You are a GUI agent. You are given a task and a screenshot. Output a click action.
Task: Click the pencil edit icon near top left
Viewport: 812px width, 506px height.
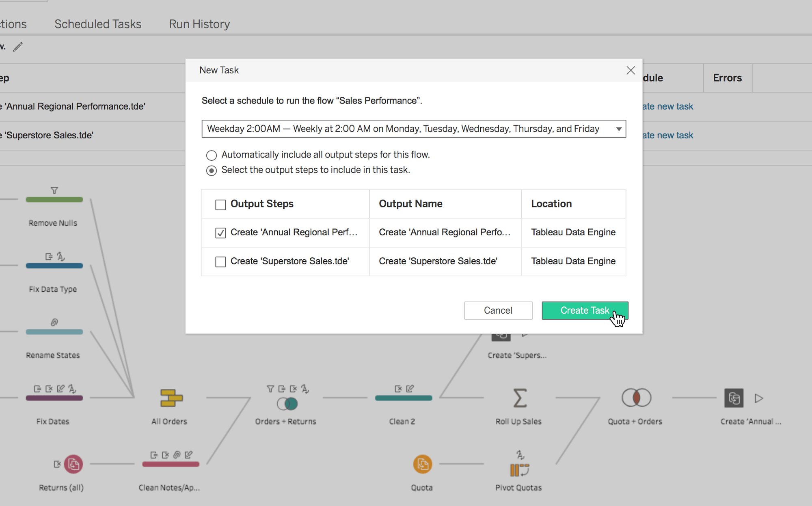click(x=18, y=47)
